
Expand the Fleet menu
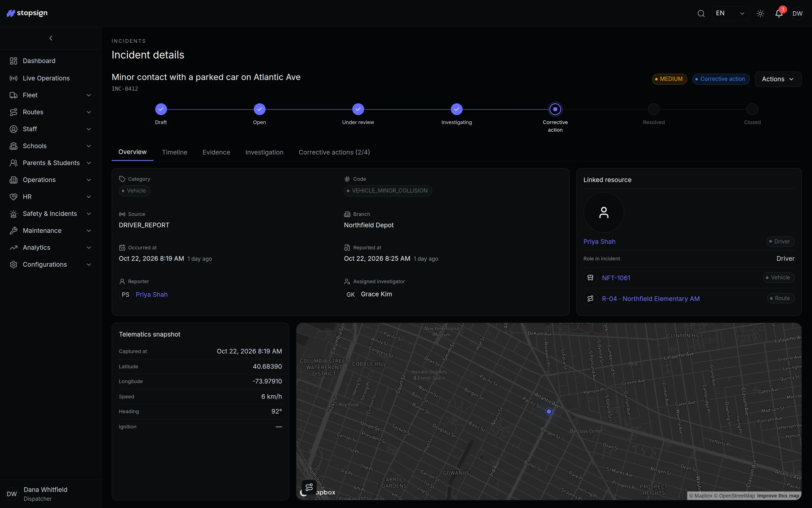51,96
